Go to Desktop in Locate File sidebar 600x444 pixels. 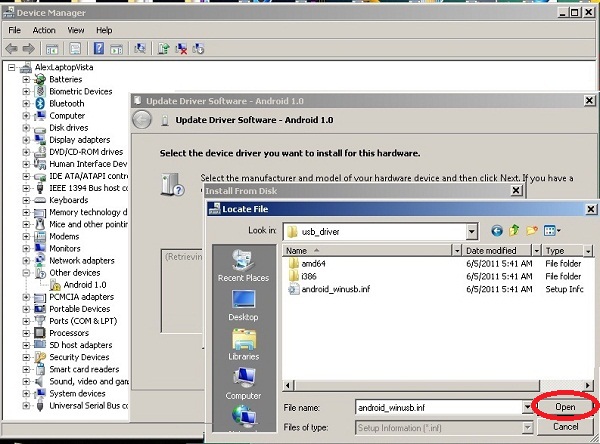click(243, 305)
